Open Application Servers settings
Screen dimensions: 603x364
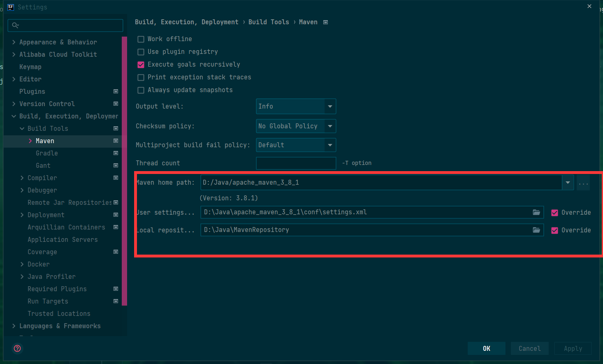coord(63,239)
